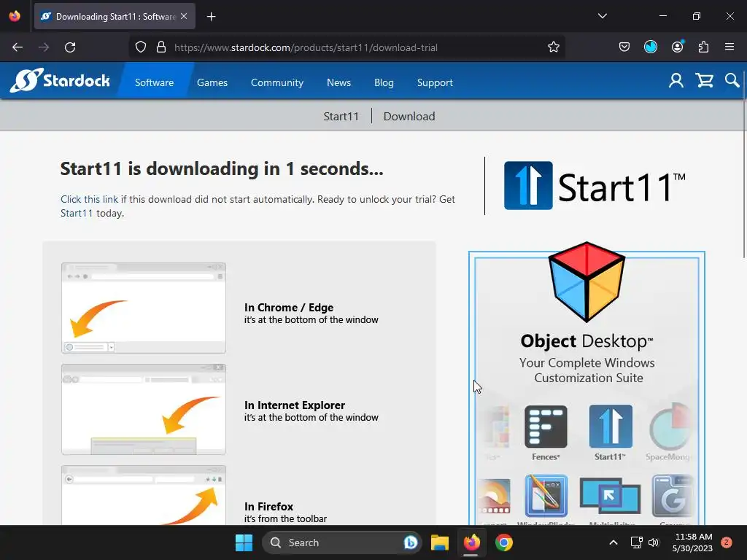Go to Stardock home via logo
Screen dimensions: 747x560
coord(60,80)
